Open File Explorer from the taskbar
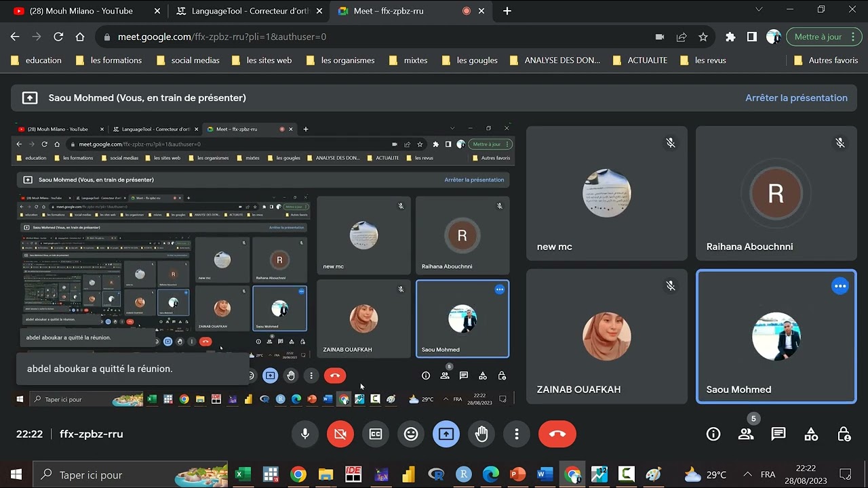 pyautogui.click(x=325, y=474)
